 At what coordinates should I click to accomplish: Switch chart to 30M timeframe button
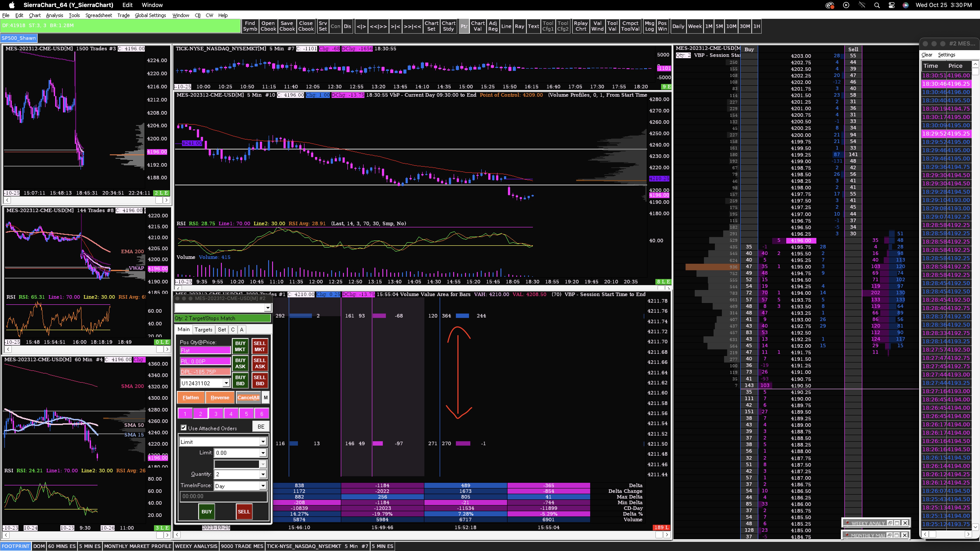(744, 26)
